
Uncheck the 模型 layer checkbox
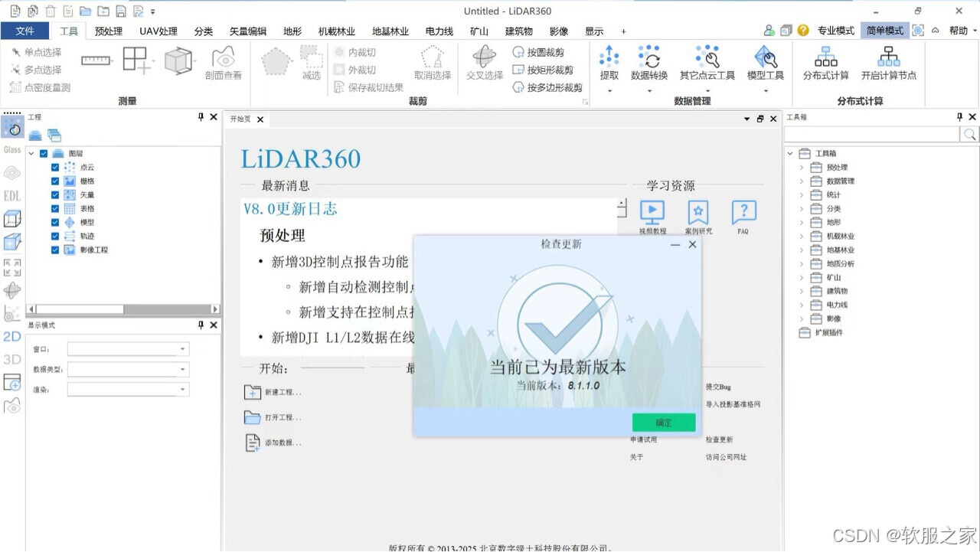point(55,222)
